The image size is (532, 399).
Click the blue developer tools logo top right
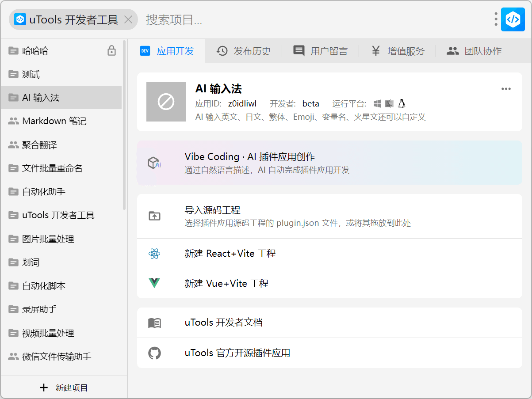pyautogui.click(x=513, y=19)
